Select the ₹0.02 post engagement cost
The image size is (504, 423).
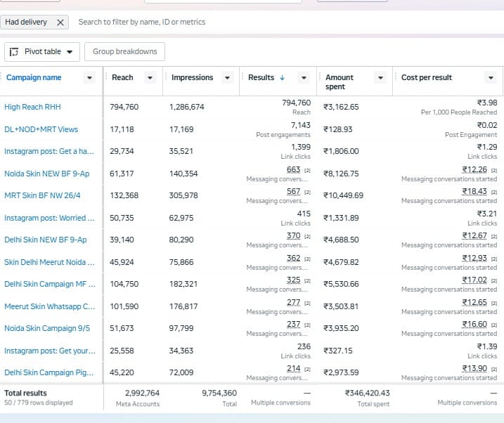pos(487,125)
